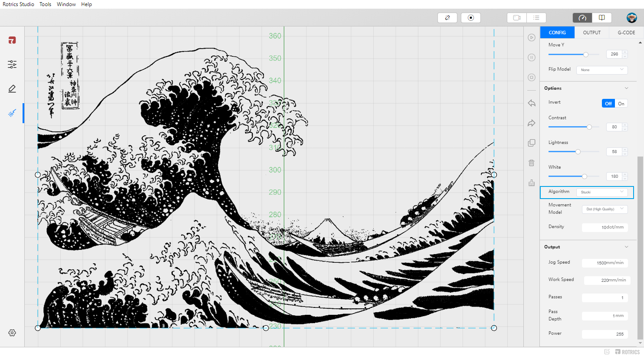Image resolution: width=644 pixels, height=356 pixels.
Task: Click the connect device link icon button
Action: click(447, 18)
